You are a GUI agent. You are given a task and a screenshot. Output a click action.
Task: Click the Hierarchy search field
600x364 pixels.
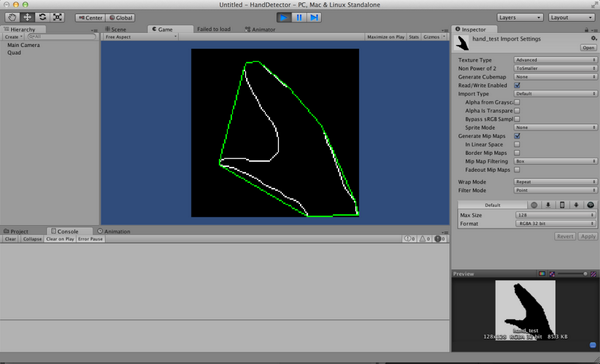pos(61,37)
